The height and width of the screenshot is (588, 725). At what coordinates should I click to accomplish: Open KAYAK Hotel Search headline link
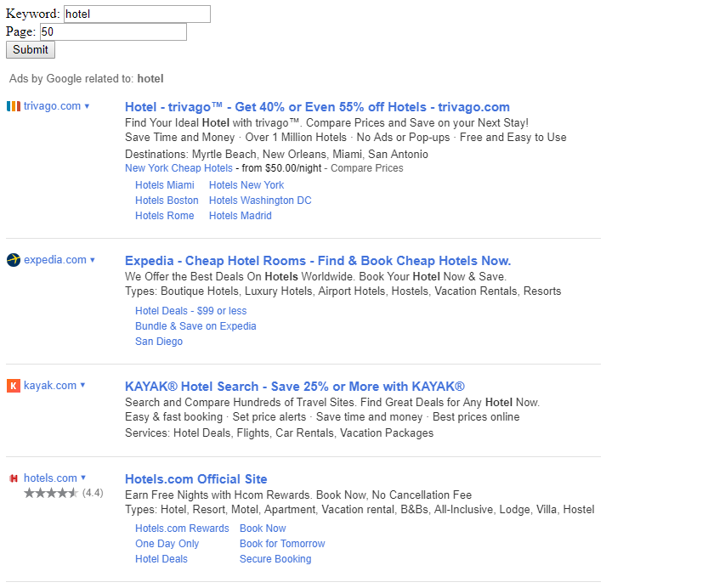(x=295, y=387)
